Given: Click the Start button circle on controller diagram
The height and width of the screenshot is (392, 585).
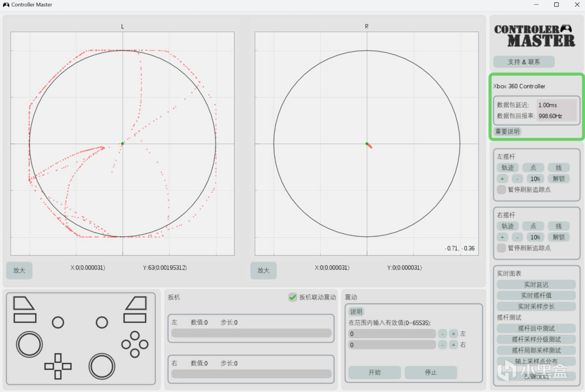Looking at the screenshot, I should 102,322.
